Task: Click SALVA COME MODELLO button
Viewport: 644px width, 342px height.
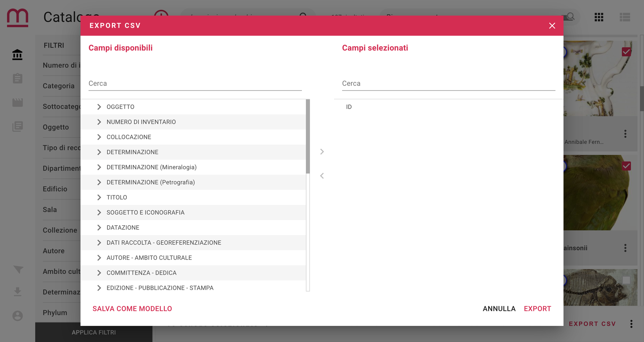Action: [x=132, y=309]
